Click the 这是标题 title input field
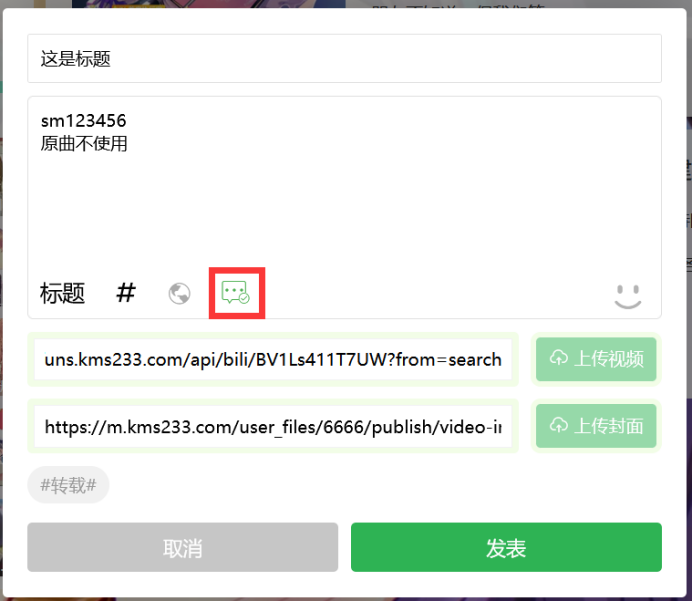The width and height of the screenshot is (692, 601). 344,58
